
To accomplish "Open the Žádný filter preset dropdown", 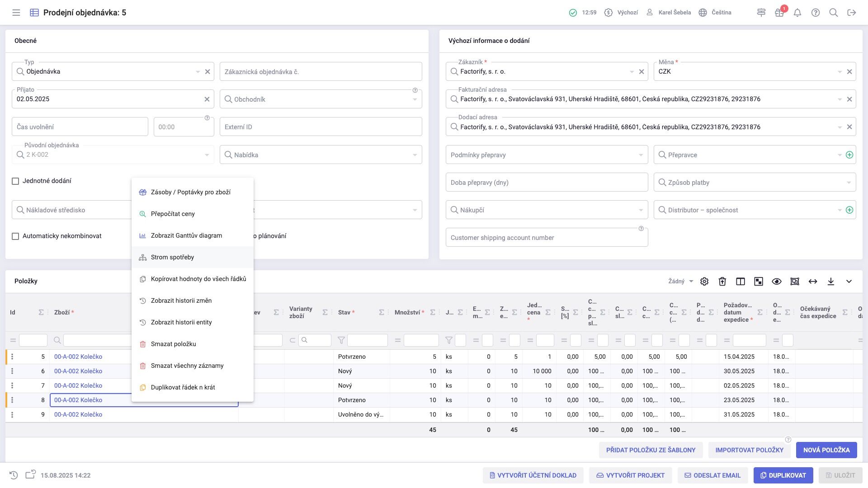I will click(x=680, y=282).
